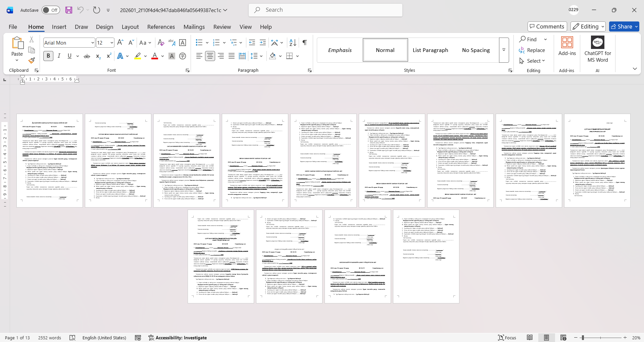Toggle Bold formatting
644x342 pixels.
(x=48, y=56)
